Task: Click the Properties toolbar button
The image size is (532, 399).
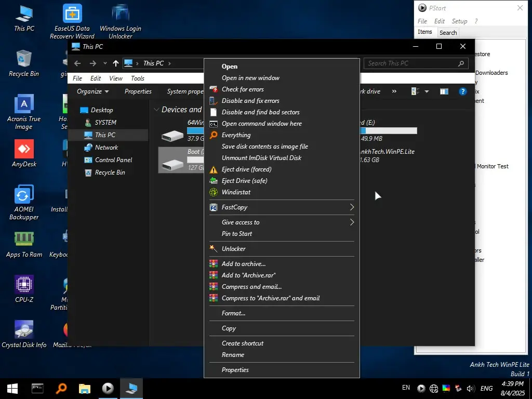Action: [x=138, y=91]
